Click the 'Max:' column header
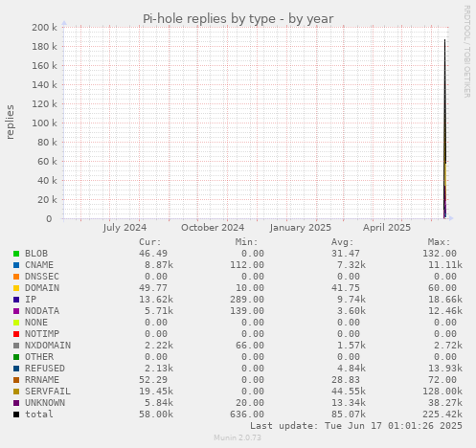 439,242
